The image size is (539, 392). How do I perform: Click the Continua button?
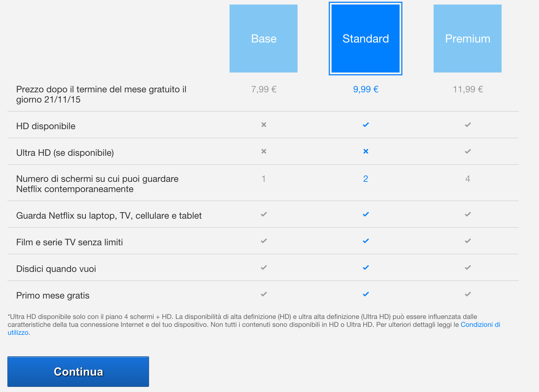[x=78, y=372]
